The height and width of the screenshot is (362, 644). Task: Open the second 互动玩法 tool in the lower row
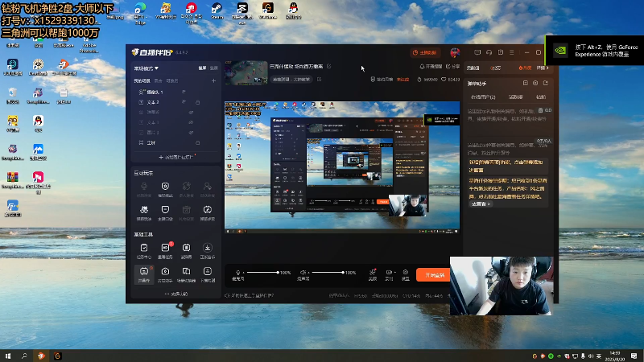[x=165, y=212]
